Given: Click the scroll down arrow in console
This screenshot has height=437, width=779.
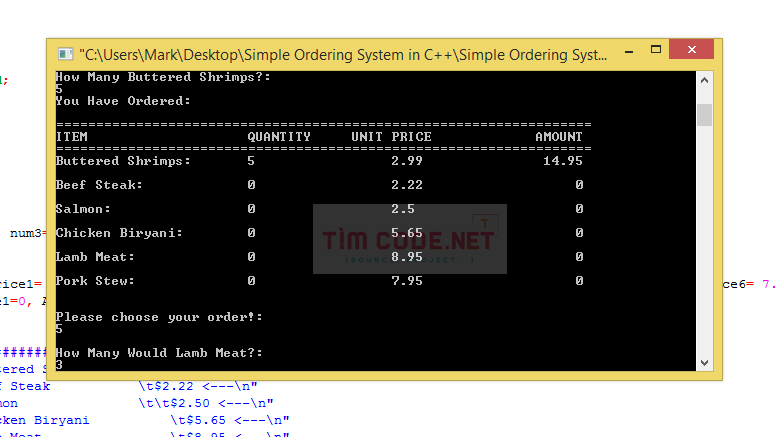Looking at the screenshot, I should [x=704, y=363].
